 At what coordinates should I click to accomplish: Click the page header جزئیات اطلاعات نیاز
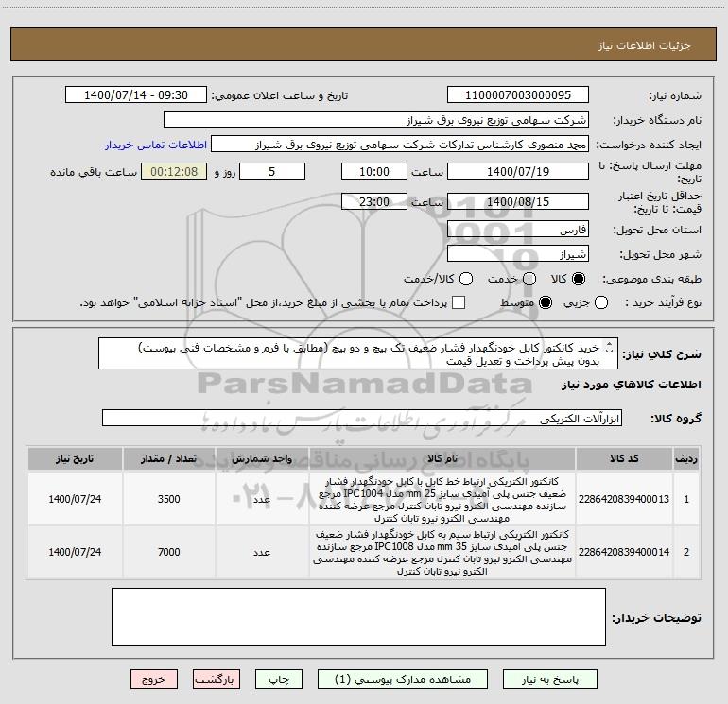[644, 45]
